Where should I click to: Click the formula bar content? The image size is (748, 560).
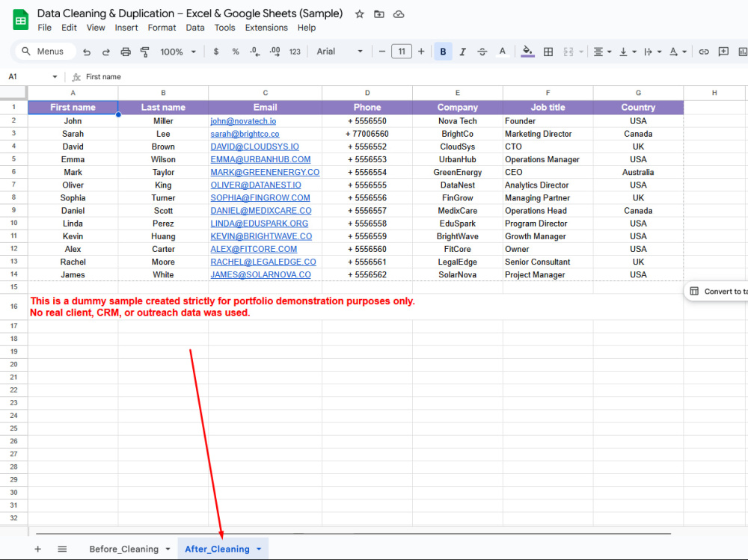pos(103,77)
